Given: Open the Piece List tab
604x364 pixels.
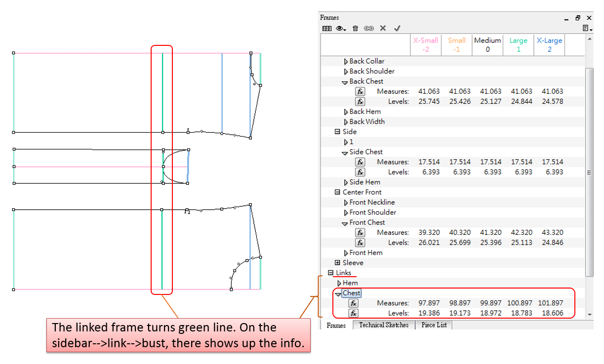Looking at the screenshot, I should tap(434, 325).
